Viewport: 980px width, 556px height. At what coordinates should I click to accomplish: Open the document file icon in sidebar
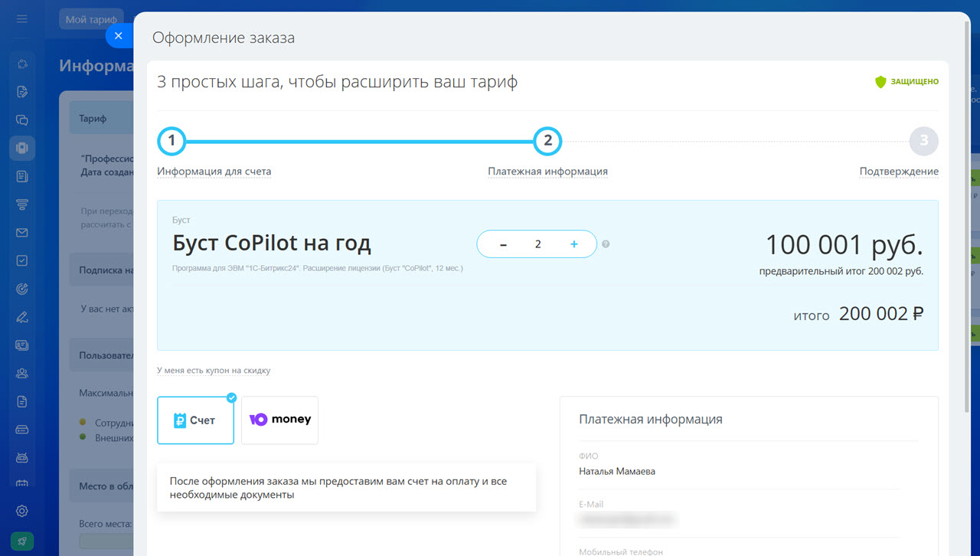click(22, 401)
